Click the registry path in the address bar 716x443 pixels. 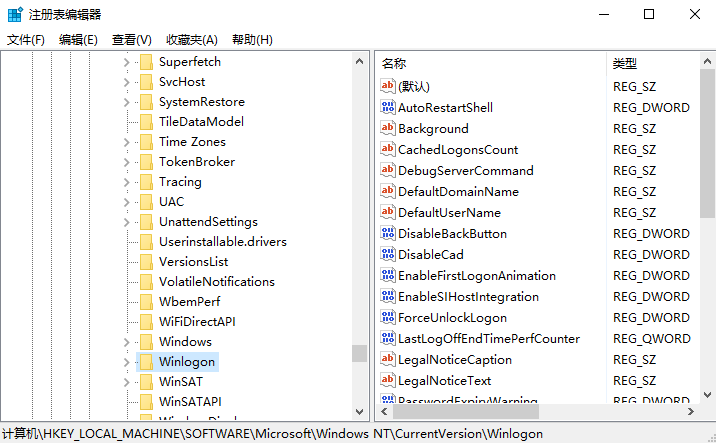coord(272,433)
